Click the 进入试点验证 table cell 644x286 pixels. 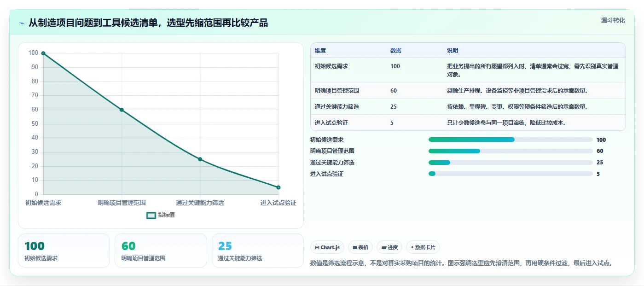coord(331,123)
